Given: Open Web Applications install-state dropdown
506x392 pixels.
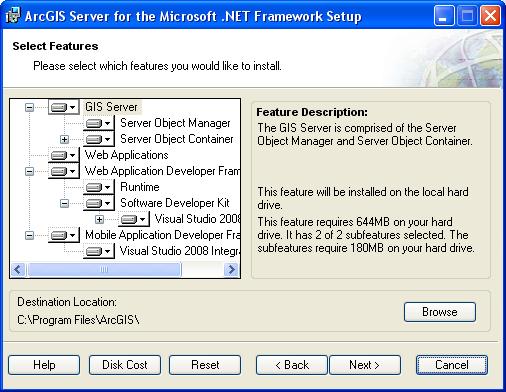Looking at the screenshot, I should 63,155.
